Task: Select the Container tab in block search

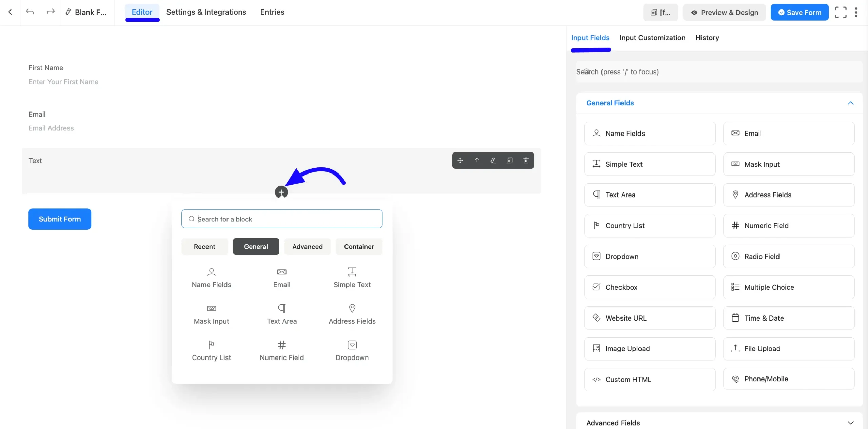Action: click(359, 246)
